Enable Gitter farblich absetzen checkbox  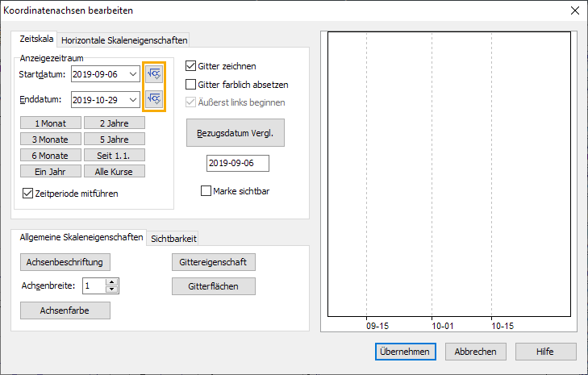click(191, 84)
